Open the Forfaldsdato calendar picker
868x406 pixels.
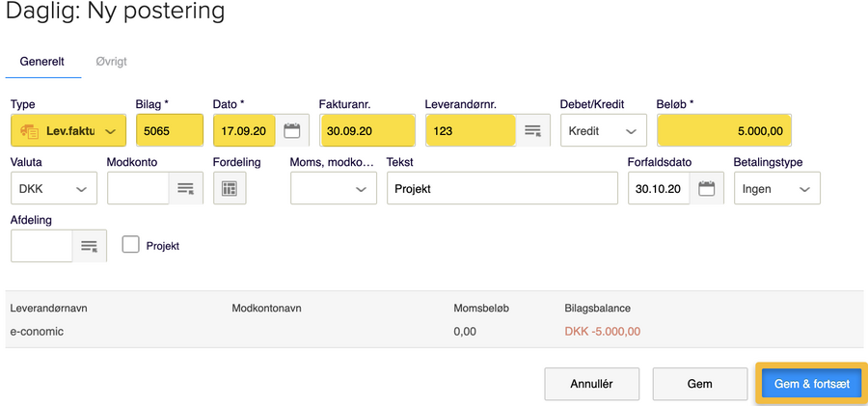(x=707, y=189)
